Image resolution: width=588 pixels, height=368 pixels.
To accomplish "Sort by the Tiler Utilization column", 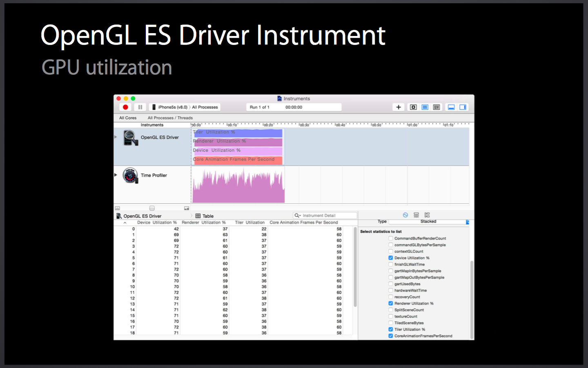I will (x=250, y=222).
